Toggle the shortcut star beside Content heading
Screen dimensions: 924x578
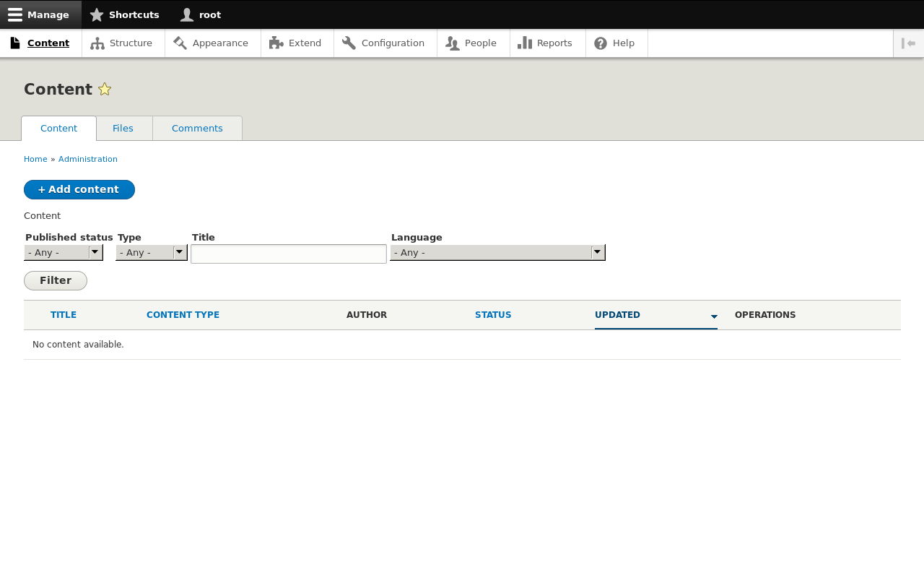click(x=105, y=89)
